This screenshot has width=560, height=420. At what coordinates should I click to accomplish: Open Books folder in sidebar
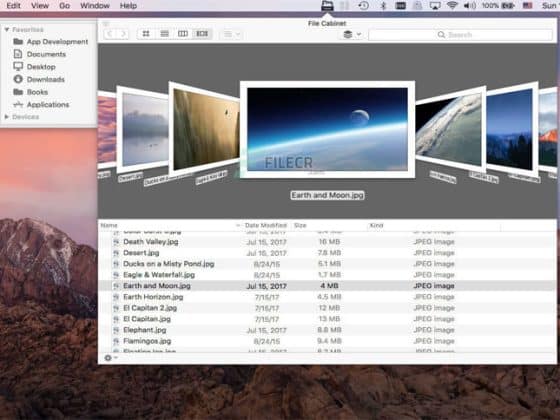tap(30, 92)
